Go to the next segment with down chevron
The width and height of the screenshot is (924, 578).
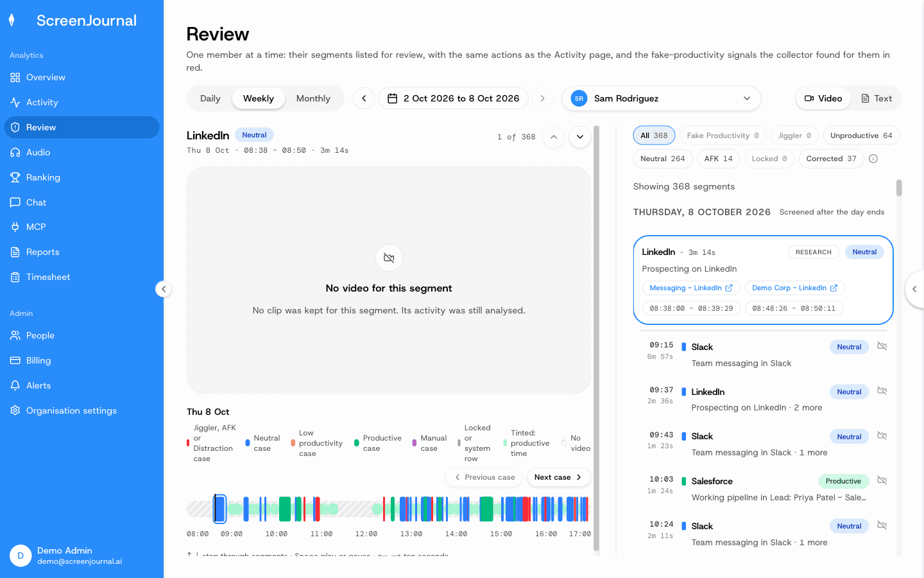(579, 137)
